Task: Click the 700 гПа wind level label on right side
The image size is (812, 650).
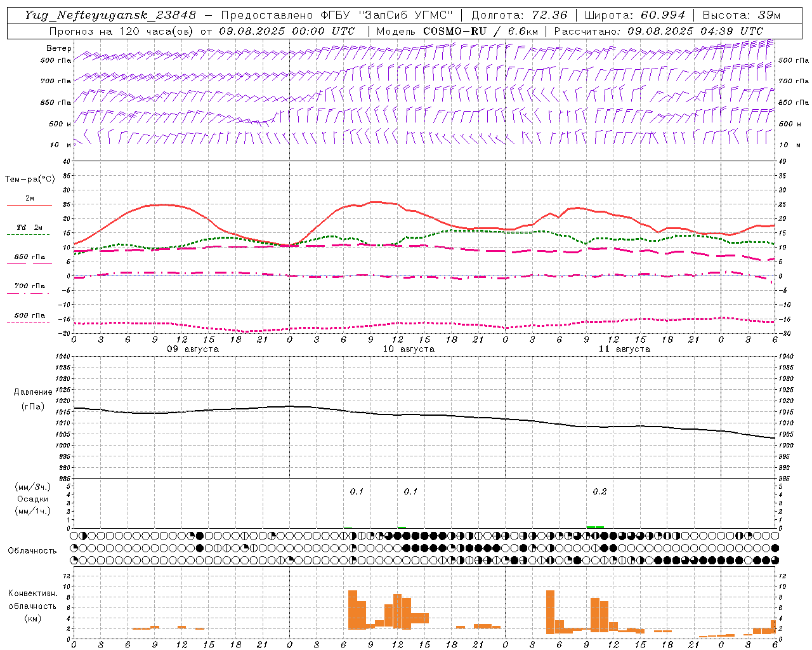Action: (x=794, y=81)
